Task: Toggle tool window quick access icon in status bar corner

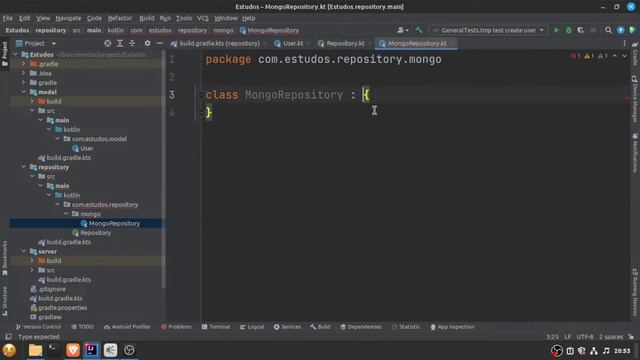Action: click(8, 337)
